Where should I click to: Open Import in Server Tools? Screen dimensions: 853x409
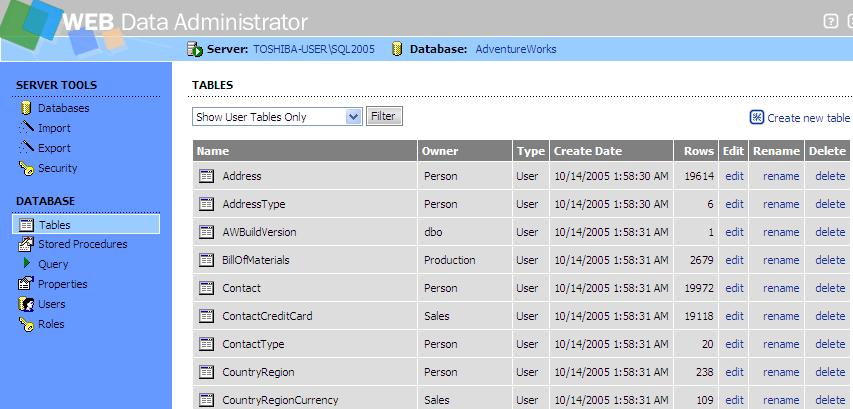point(54,128)
